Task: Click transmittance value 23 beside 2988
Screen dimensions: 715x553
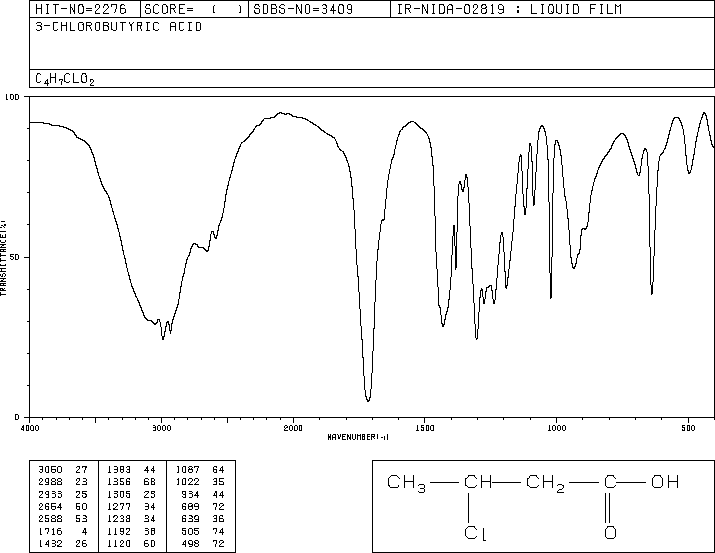Action: [82, 482]
